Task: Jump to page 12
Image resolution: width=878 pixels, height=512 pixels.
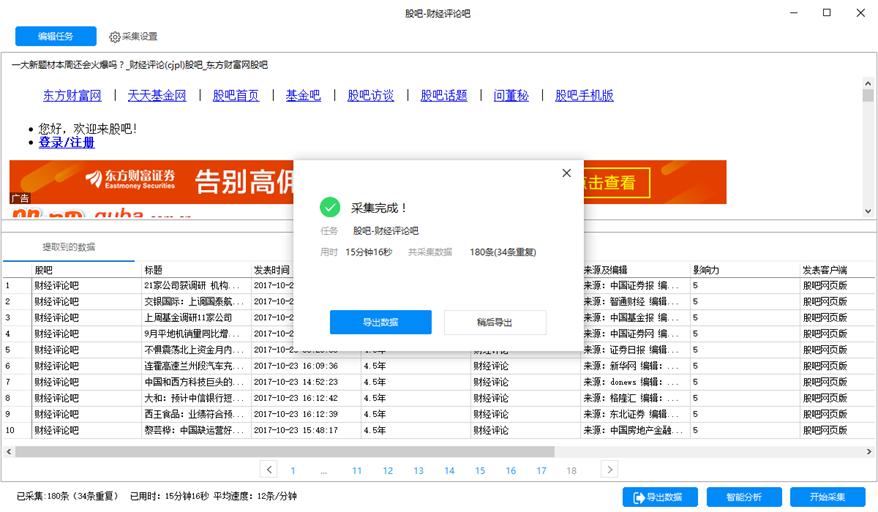Action: pos(387,471)
